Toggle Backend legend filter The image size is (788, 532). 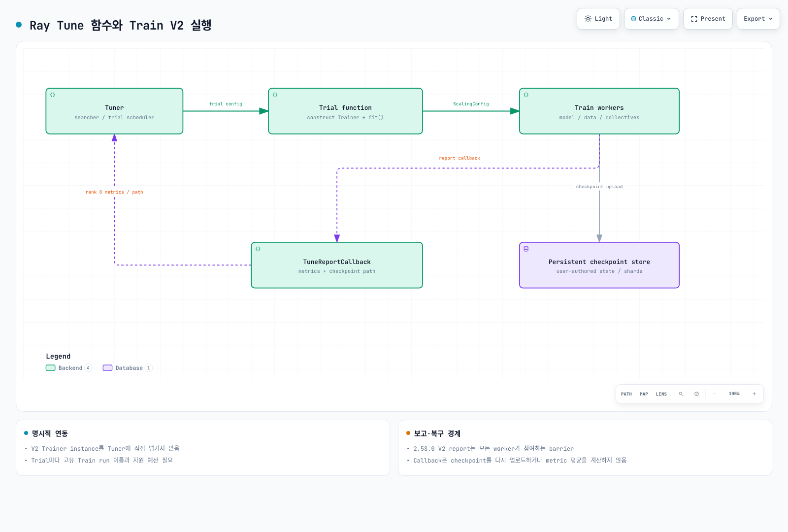(69, 368)
